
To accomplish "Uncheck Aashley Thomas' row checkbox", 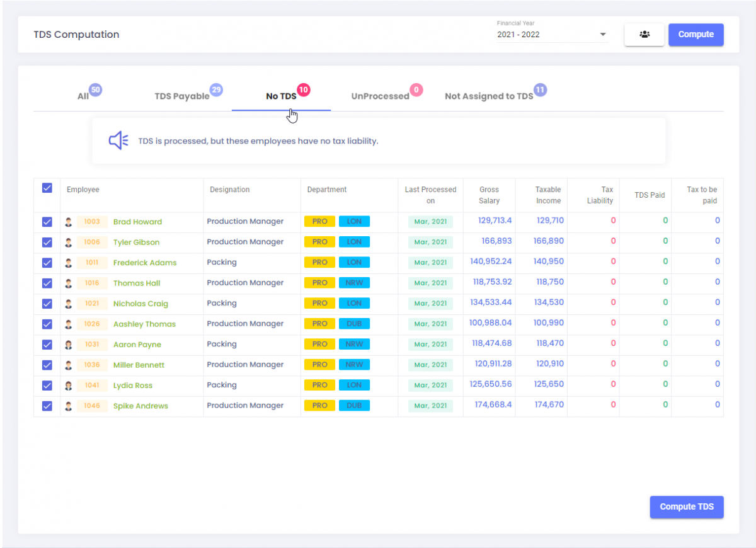I will (46, 324).
